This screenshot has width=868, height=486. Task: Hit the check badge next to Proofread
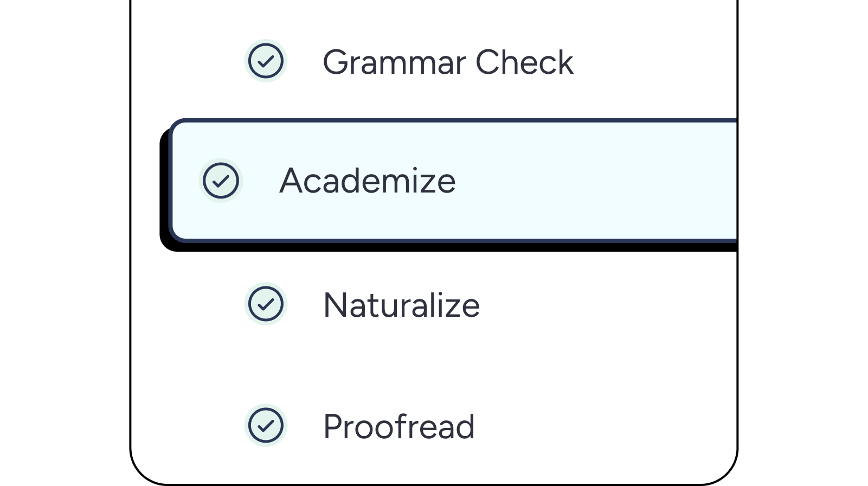click(x=265, y=426)
